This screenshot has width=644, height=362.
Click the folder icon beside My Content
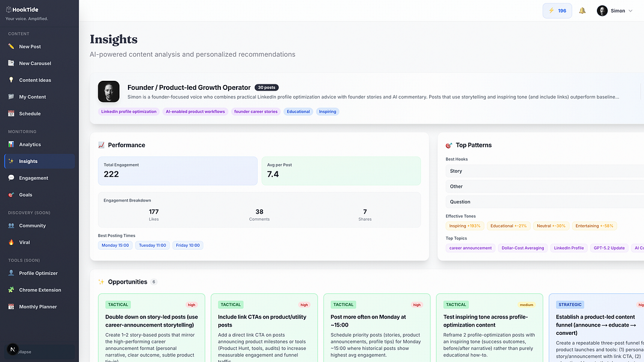coord(11,97)
